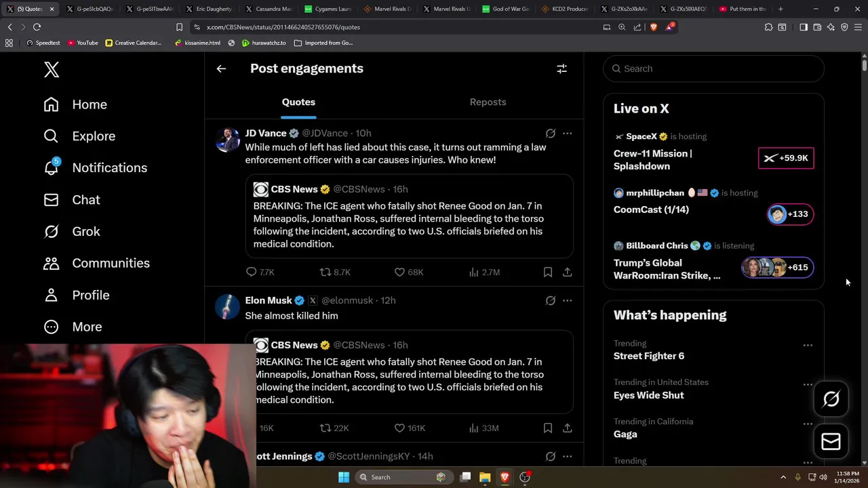Open quoted CBS News post under JD Vance
The height and width of the screenshot is (488, 868).
[410, 216]
